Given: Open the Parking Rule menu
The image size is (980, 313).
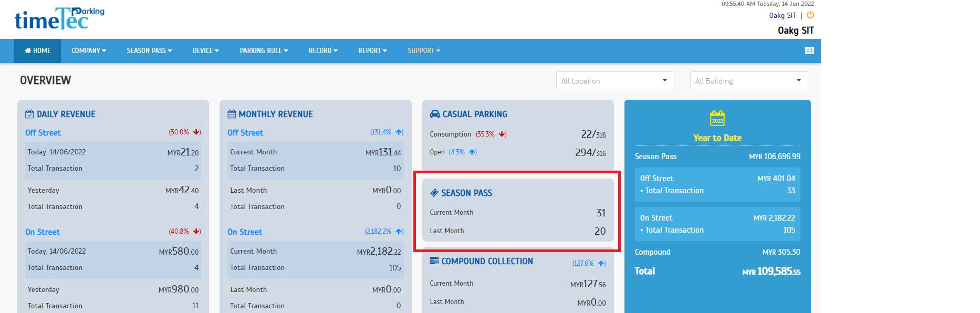Looking at the screenshot, I should [x=264, y=51].
